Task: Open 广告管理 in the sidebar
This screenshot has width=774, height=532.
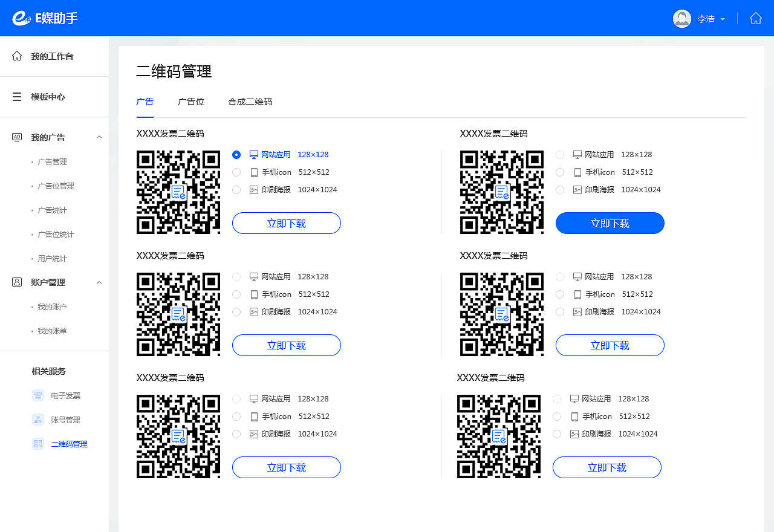Action: coord(52,161)
